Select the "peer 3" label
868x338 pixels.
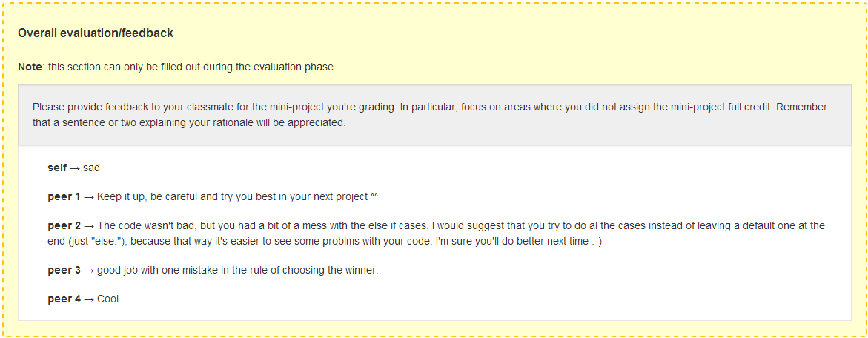(64, 271)
